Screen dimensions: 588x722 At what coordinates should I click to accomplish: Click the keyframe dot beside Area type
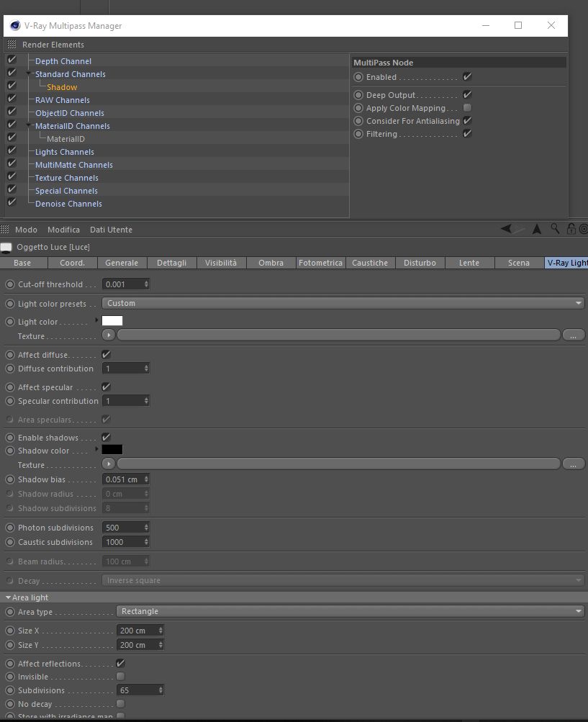tap(10, 612)
